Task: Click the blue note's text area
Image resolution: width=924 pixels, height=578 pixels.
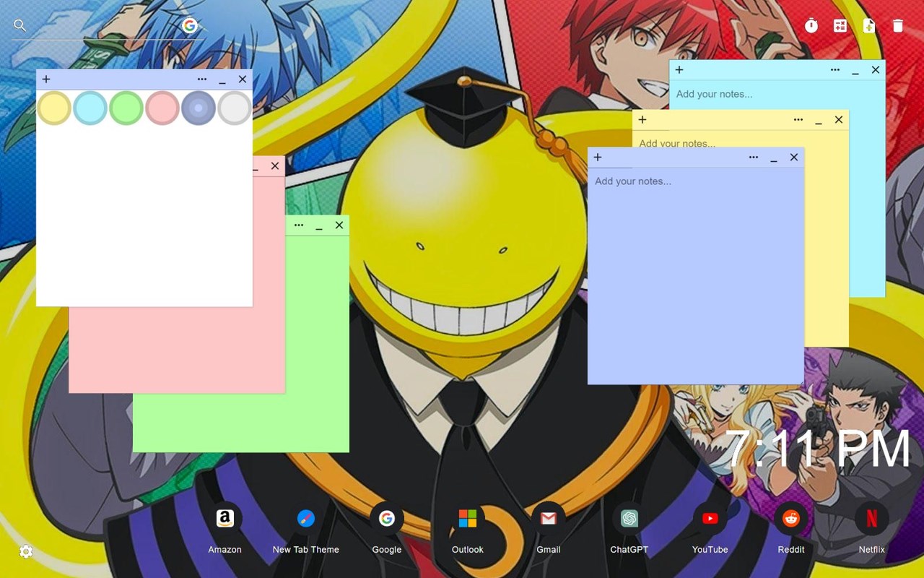Action: pyautogui.click(x=696, y=276)
